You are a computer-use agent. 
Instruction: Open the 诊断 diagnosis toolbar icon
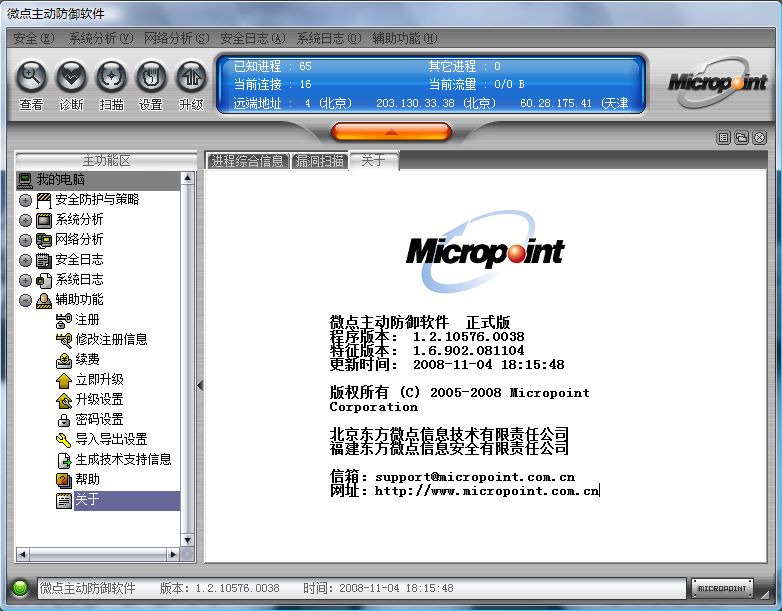[x=71, y=76]
